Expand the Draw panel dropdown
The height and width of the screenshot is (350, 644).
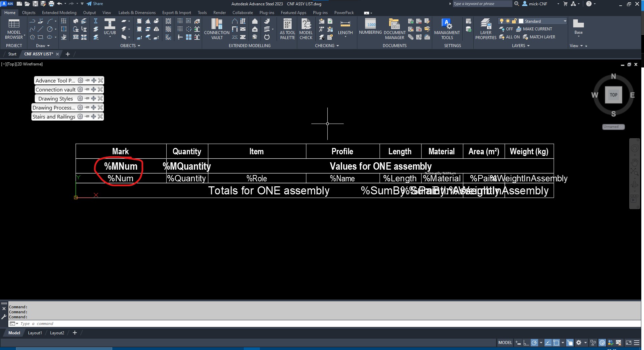click(x=48, y=45)
